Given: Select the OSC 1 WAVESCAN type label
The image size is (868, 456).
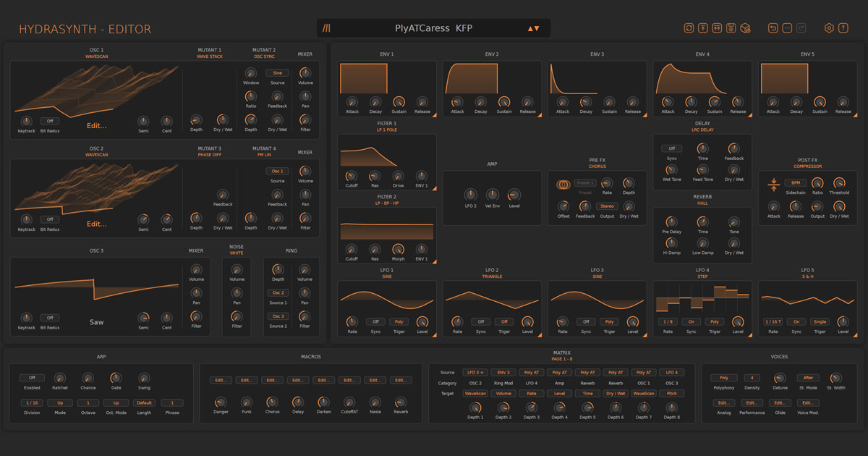Looking at the screenshot, I should [96, 56].
